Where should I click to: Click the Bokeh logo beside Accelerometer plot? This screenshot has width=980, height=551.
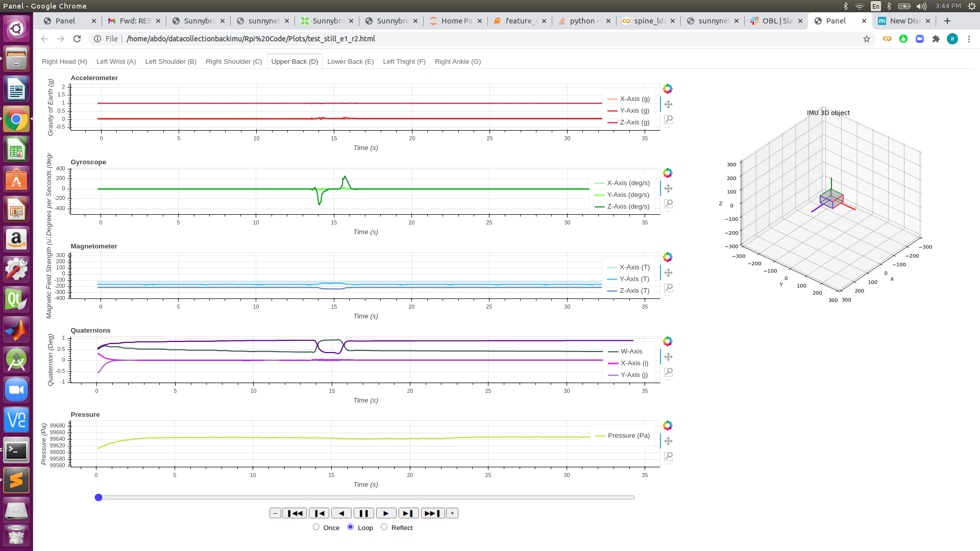coord(667,89)
